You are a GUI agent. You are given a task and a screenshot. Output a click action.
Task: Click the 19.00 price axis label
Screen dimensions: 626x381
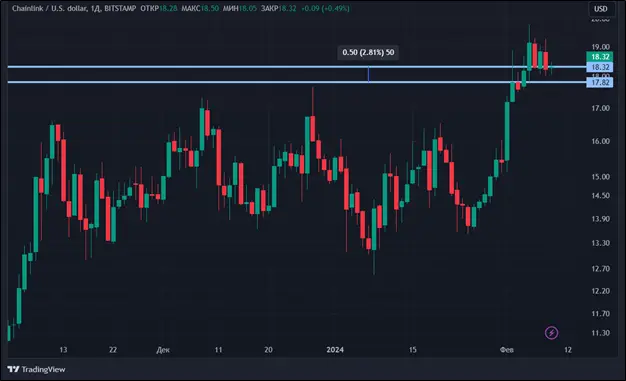point(600,47)
